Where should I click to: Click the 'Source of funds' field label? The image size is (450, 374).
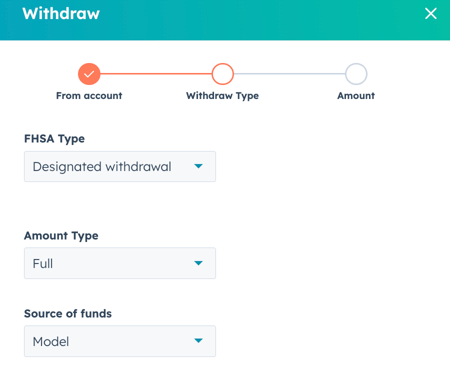click(x=68, y=314)
